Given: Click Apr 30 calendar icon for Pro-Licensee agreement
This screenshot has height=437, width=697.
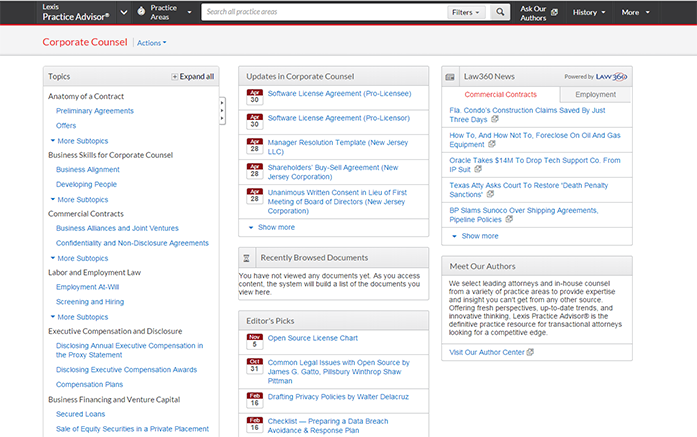Looking at the screenshot, I should click(x=255, y=96).
